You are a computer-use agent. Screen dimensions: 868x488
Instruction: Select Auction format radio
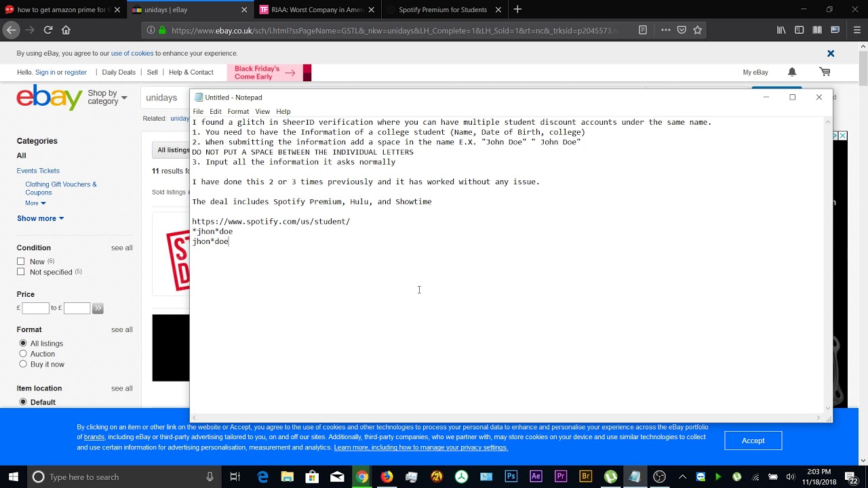(23, 354)
